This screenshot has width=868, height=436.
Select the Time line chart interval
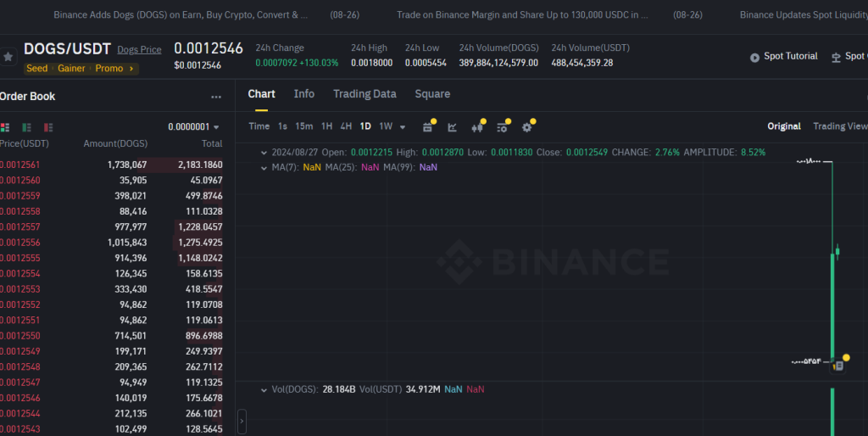tap(259, 126)
